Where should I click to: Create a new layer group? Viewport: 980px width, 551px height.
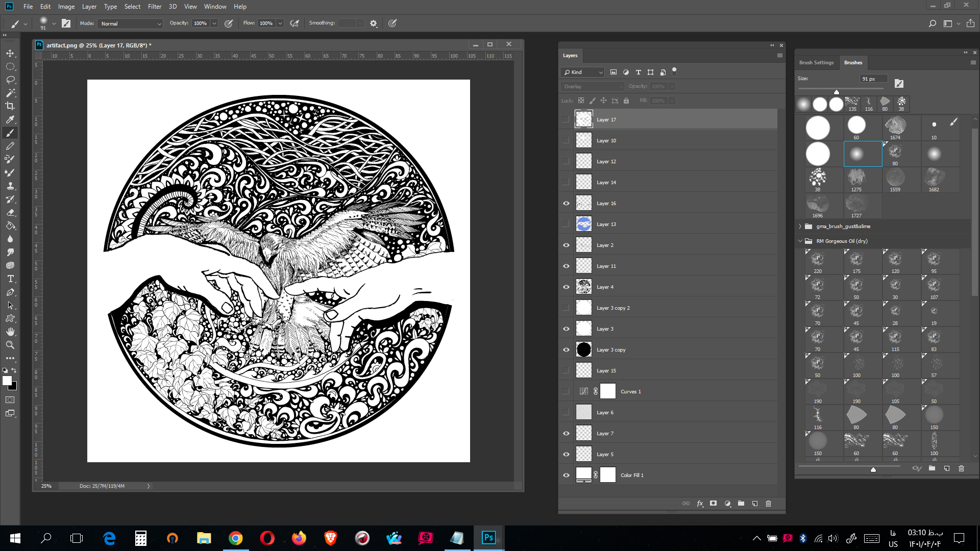[741, 504]
